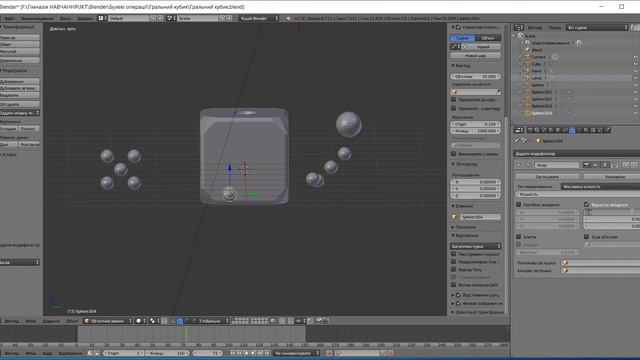Open outliner editor type selector icon
The width and height of the screenshot is (640, 360).
(x=519, y=27)
